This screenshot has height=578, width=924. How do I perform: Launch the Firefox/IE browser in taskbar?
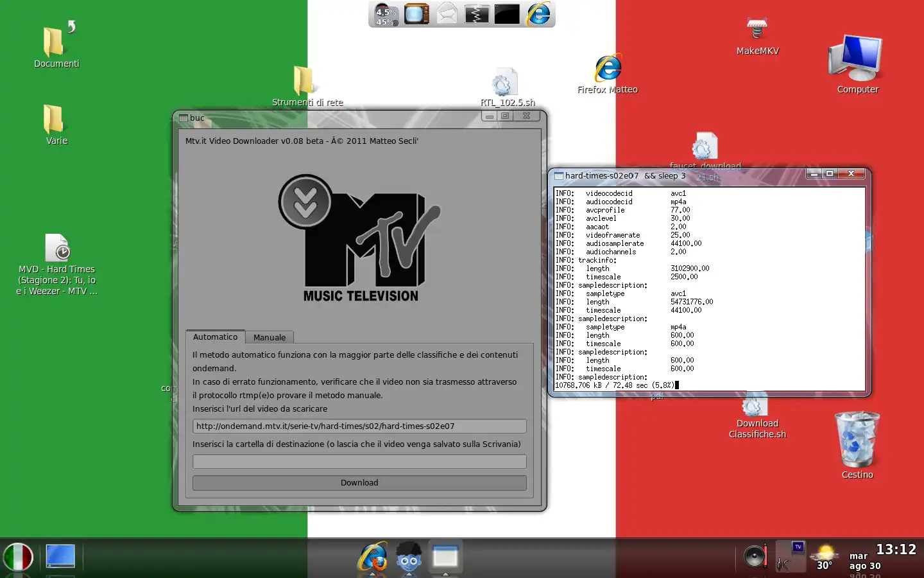pyautogui.click(x=373, y=557)
